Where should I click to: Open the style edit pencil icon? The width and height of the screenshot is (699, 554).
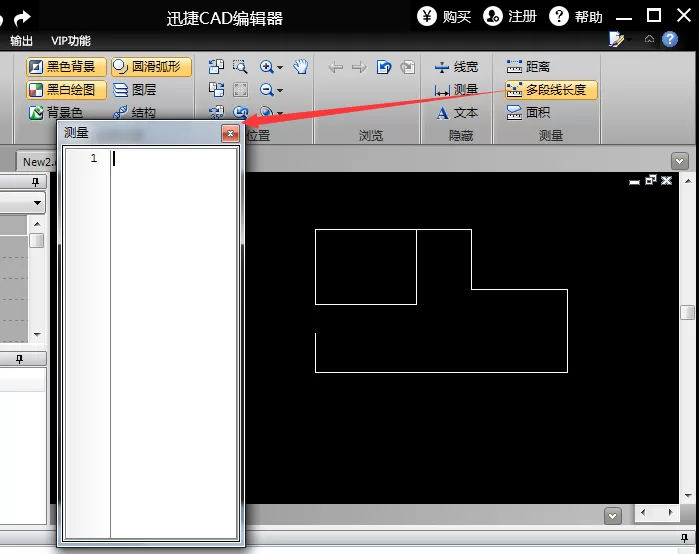click(616, 39)
